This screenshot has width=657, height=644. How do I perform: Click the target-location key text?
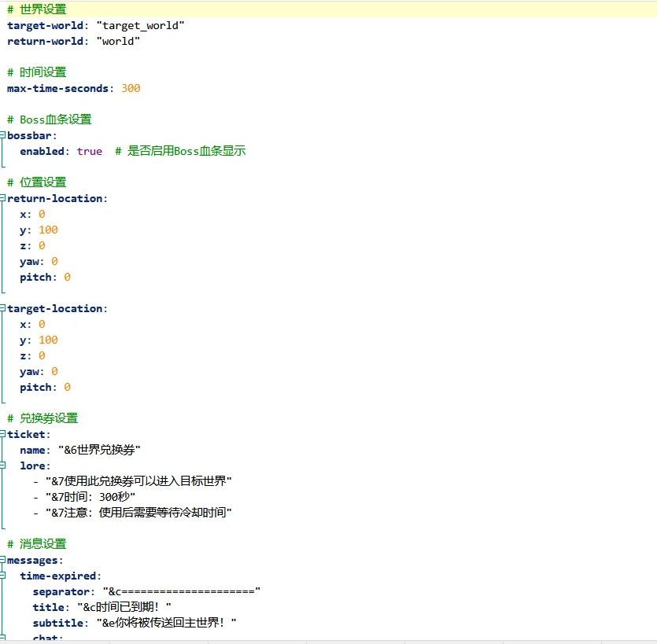click(x=55, y=308)
